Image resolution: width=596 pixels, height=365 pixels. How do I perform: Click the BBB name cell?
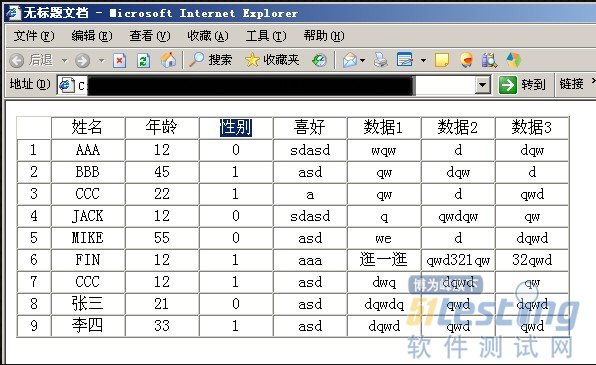coord(88,172)
